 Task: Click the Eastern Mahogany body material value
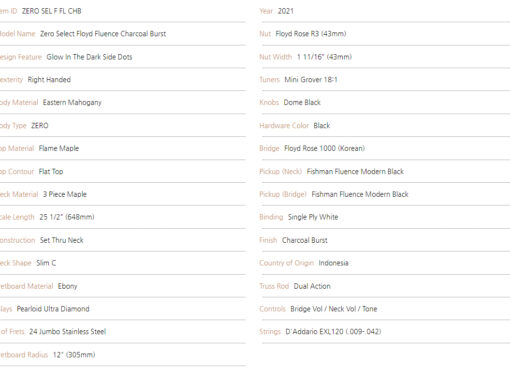point(72,103)
